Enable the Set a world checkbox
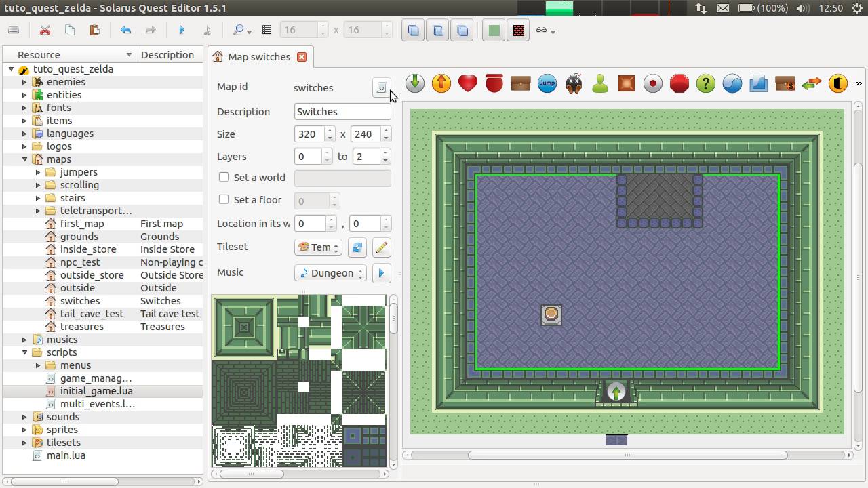Screen dimensions: 868x488 [224, 177]
